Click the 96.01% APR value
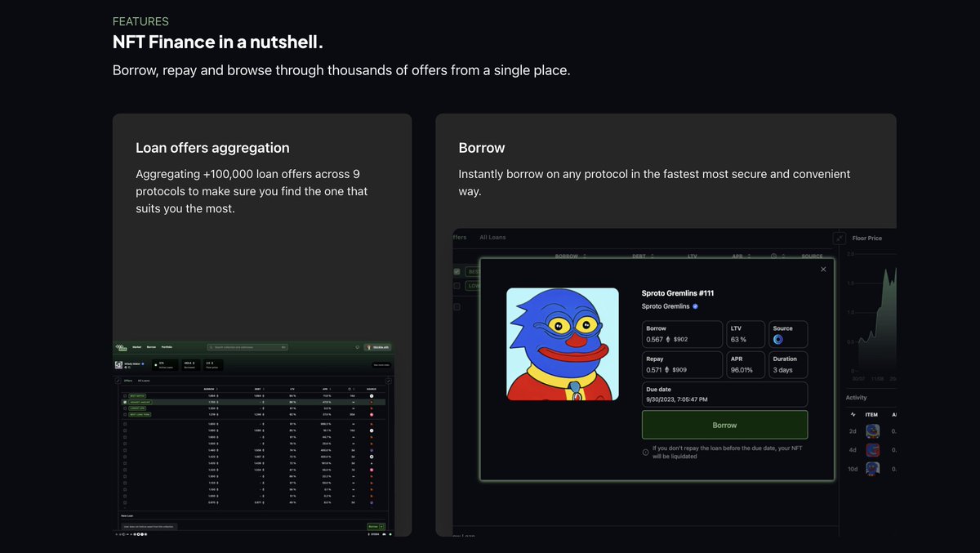The image size is (980, 553). pyautogui.click(x=742, y=369)
